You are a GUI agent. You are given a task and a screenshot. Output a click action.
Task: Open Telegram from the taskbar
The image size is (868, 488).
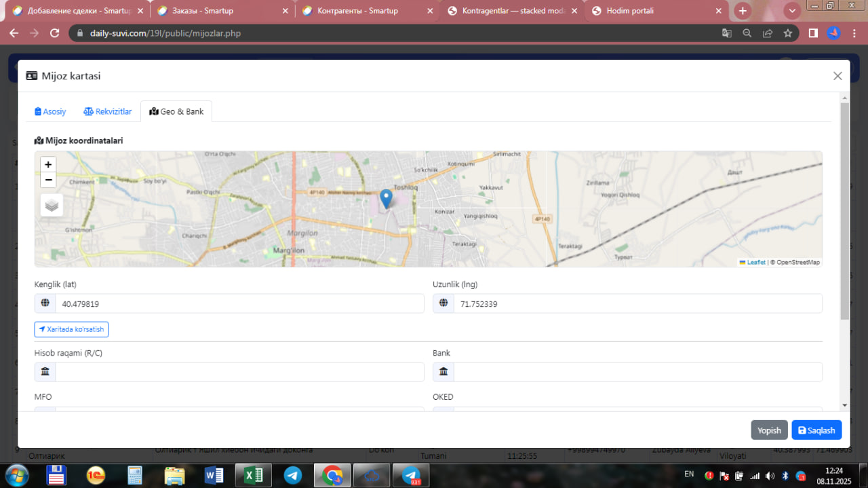pos(293,475)
